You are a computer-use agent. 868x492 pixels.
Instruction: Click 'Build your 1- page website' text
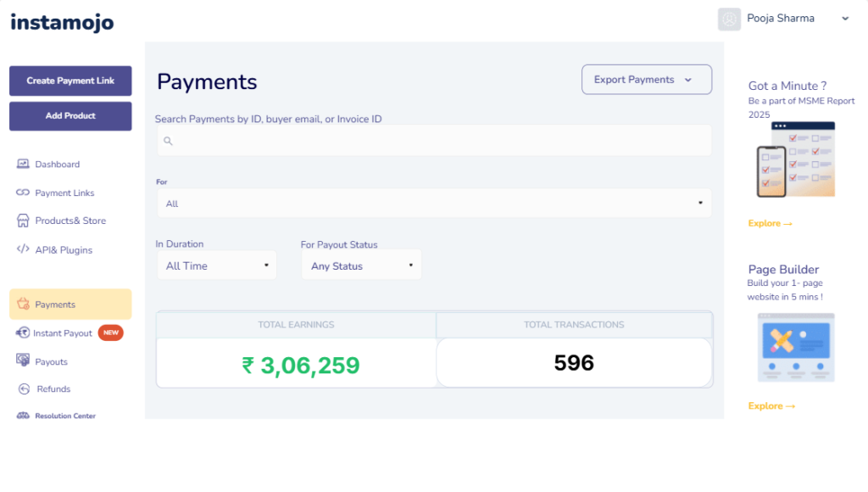click(x=785, y=290)
